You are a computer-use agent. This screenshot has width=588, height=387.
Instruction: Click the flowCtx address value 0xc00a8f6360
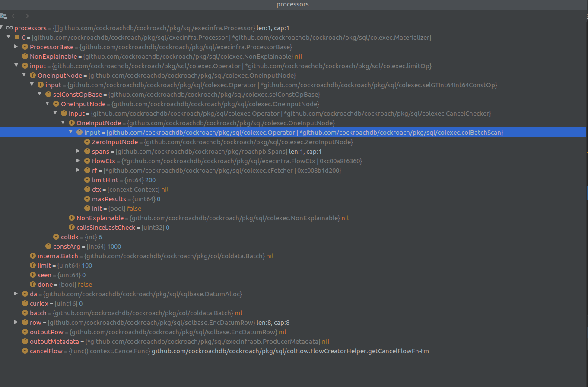340,161
